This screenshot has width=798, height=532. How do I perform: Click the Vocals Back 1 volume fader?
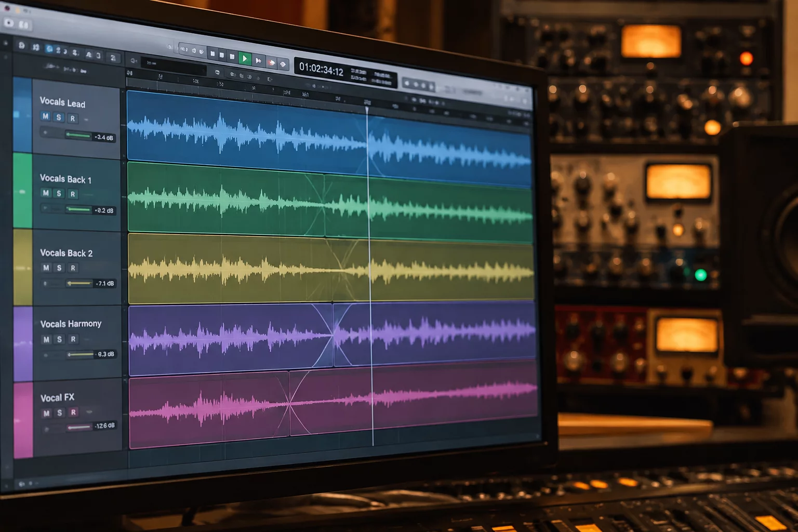[x=78, y=209]
